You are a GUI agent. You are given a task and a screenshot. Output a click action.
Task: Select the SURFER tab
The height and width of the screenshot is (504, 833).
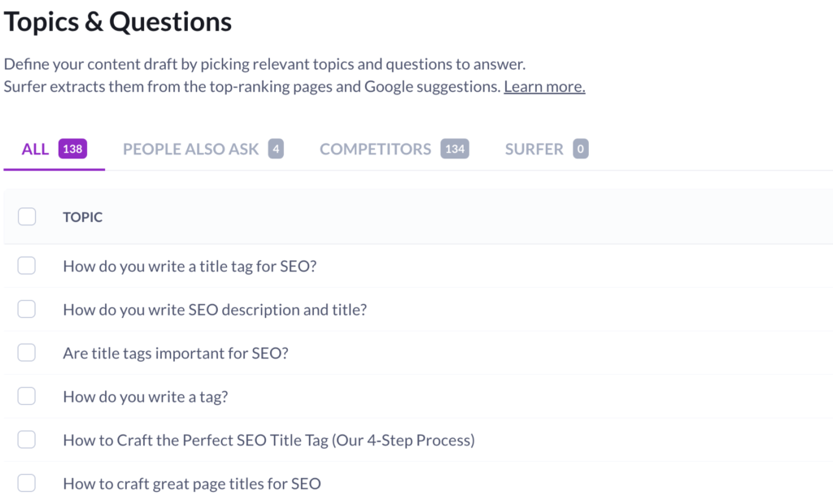tap(534, 149)
